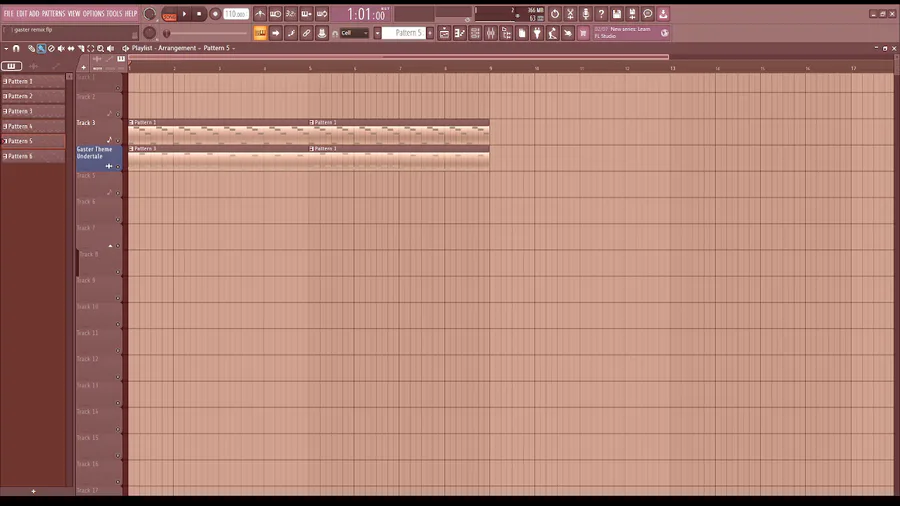Open the news panel globe icon
This screenshot has width=900, height=506.
(x=665, y=33)
